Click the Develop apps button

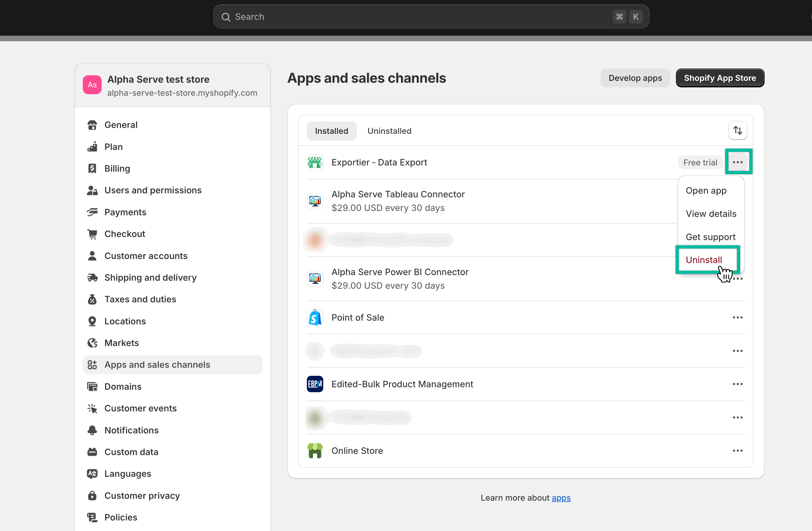pos(635,78)
